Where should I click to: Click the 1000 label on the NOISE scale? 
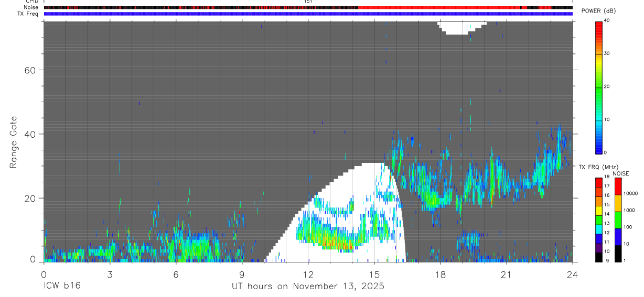point(629,210)
